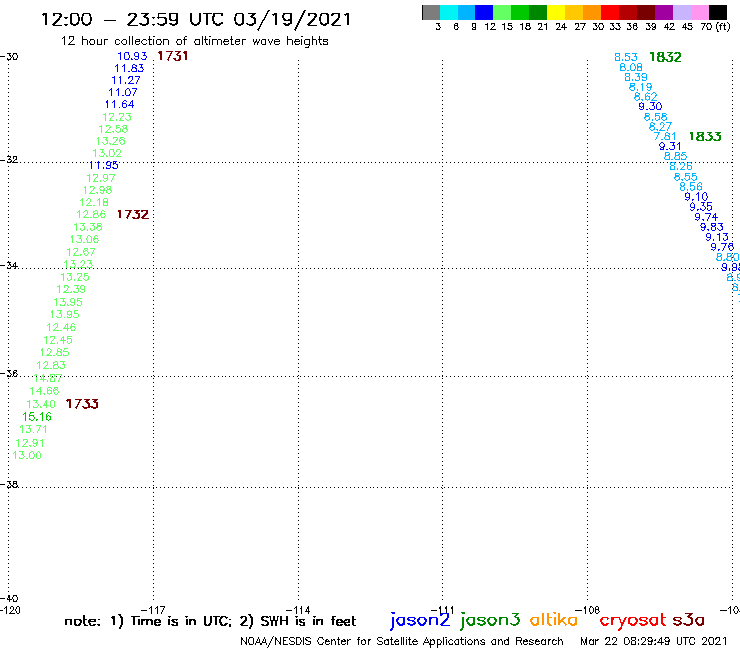Click the longitude axis label -114
The height and width of the screenshot is (650, 740).
[x=298, y=610]
